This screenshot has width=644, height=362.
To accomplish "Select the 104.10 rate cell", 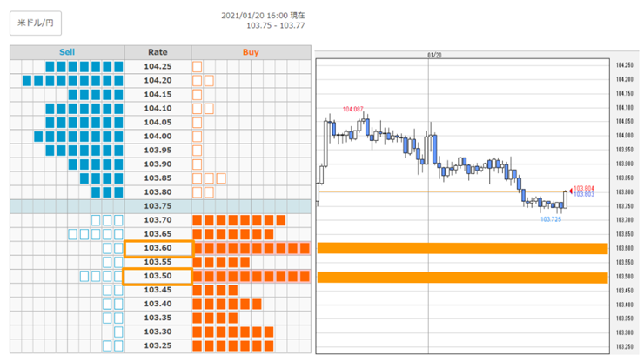I will (158, 109).
